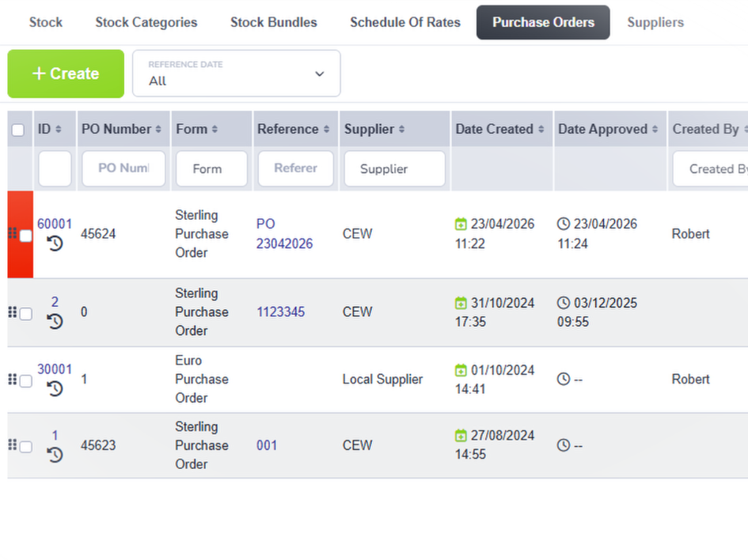The height and width of the screenshot is (560, 748).
Task: Toggle select-all checkbox in table header
Action: 18,130
